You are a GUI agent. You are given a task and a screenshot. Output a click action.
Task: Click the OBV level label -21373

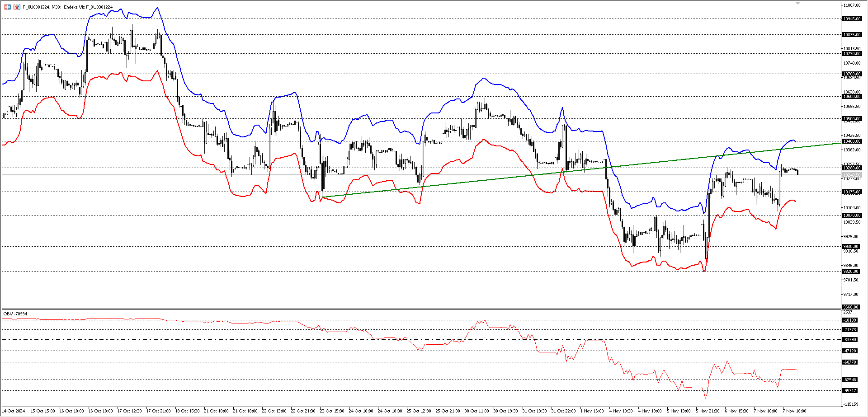tap(849, 330)
